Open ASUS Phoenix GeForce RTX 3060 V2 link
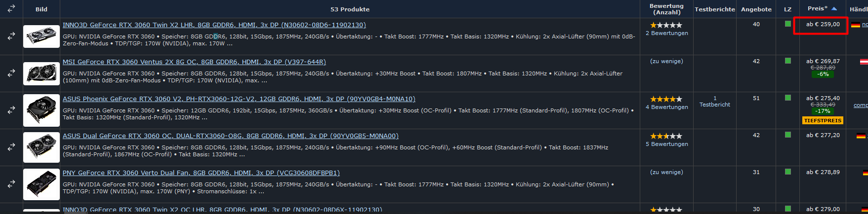This screenshot has height=214, width=868. click(239, 99)
